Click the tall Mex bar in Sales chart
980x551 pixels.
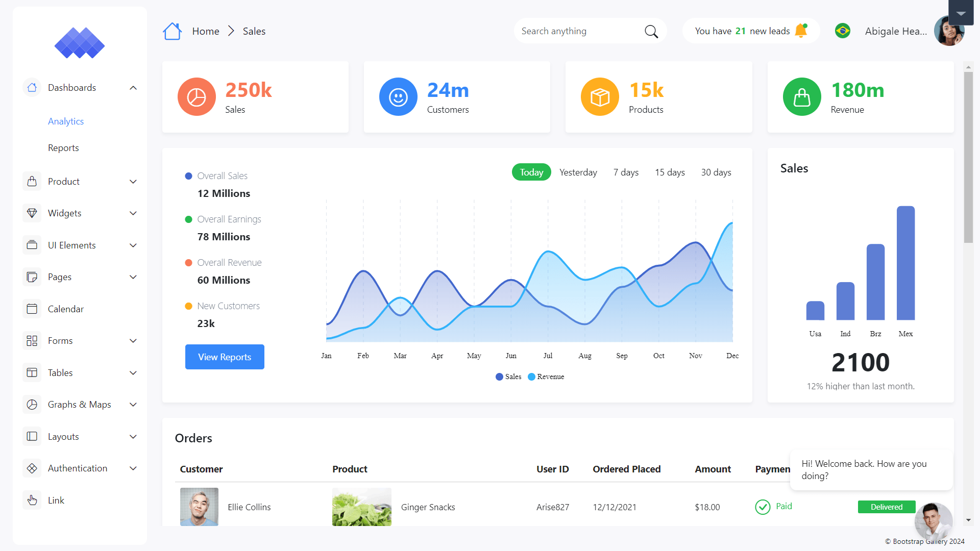click(905, 263)
